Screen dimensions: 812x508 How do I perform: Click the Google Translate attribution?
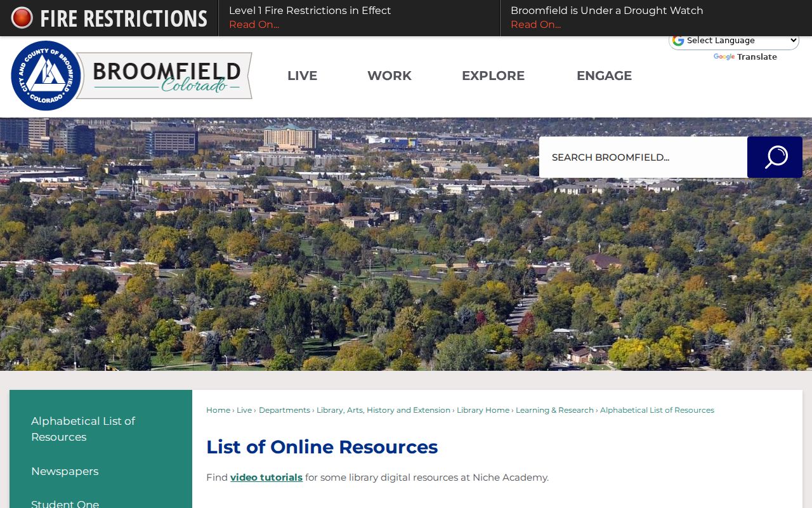(745, 57)
